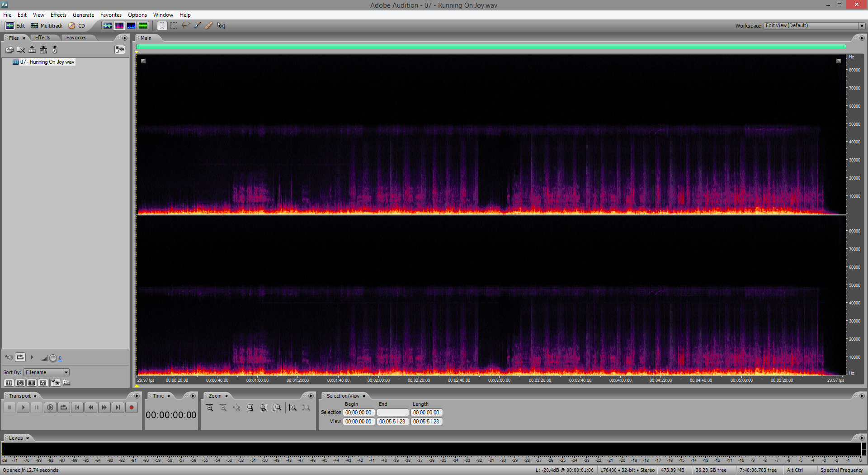
Task: Open Transport panel options menu arrow
Action: click(137, 396)
